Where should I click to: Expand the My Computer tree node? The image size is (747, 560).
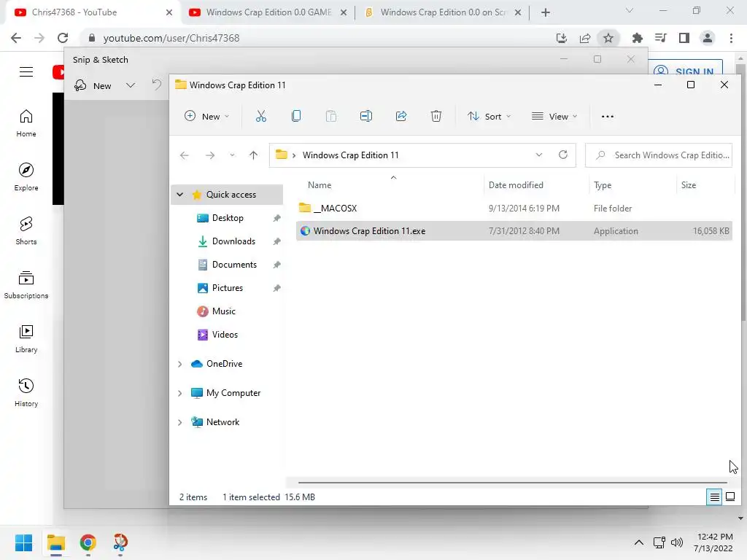[180, 393]
